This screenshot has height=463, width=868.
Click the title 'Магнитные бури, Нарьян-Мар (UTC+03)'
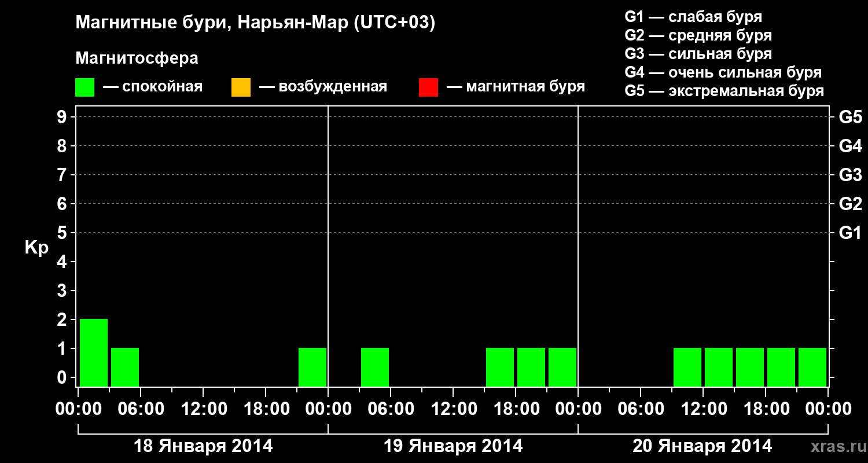coord(255,23)
